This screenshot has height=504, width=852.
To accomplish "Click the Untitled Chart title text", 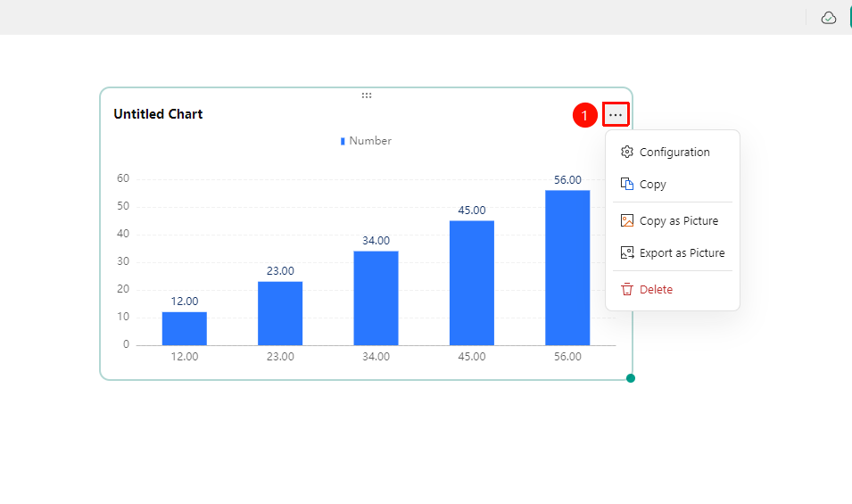I will click(x=158, y=114).
